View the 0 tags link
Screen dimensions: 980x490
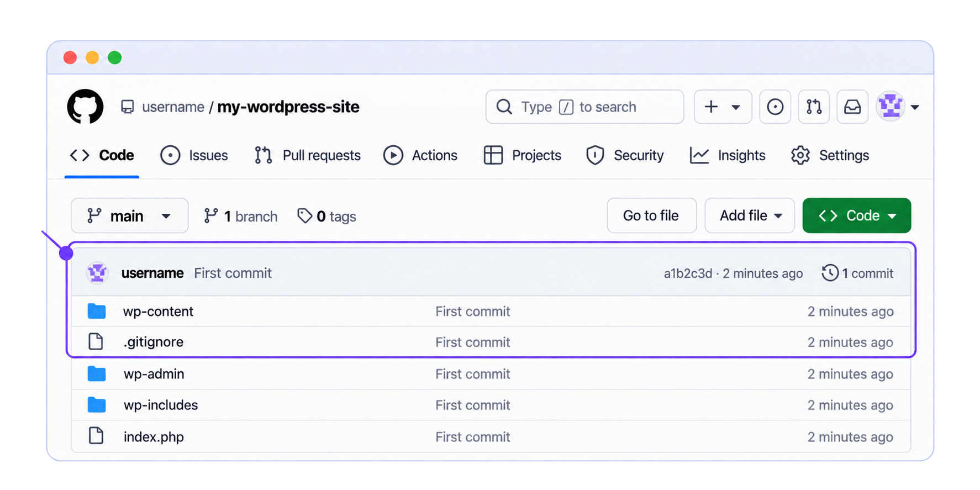[327, 216]
